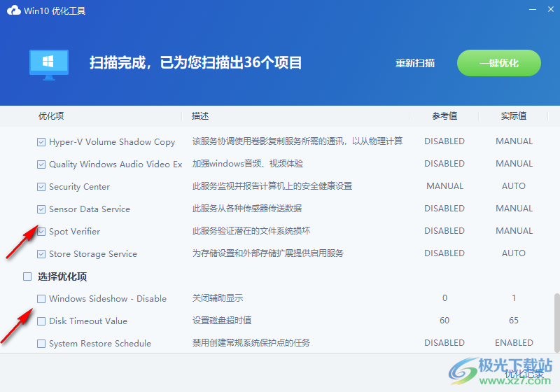Click the 优化项 column header
Image resolution: width=560 pixels, height=392 pixels.
(x=51, y=116)
